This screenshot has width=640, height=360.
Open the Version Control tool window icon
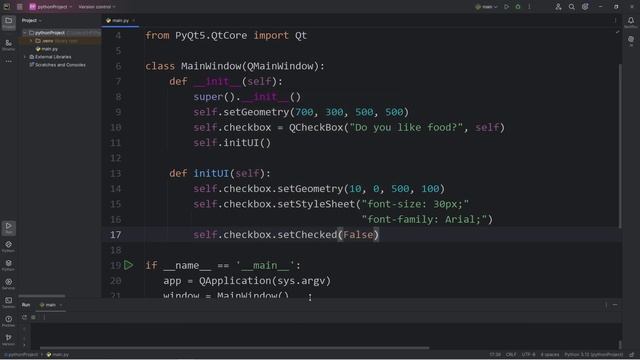(9, 340)
